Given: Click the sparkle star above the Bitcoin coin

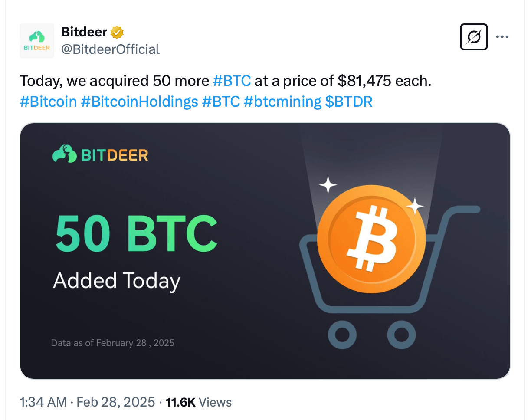Looking at the screenshot, I should click(x=328, y=184).
